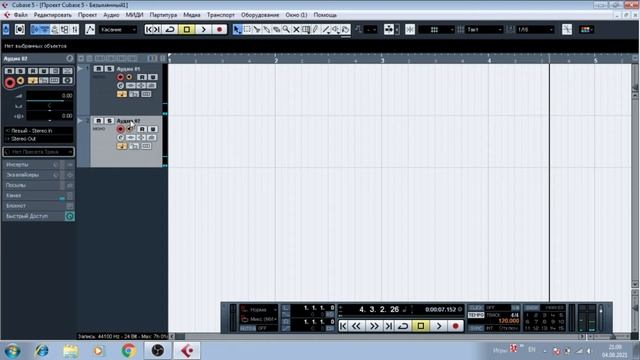The width and height of the screenshot is (640, 360).
Task: Enable Read automation on Аудио 02 track
Action: point(142,129)
